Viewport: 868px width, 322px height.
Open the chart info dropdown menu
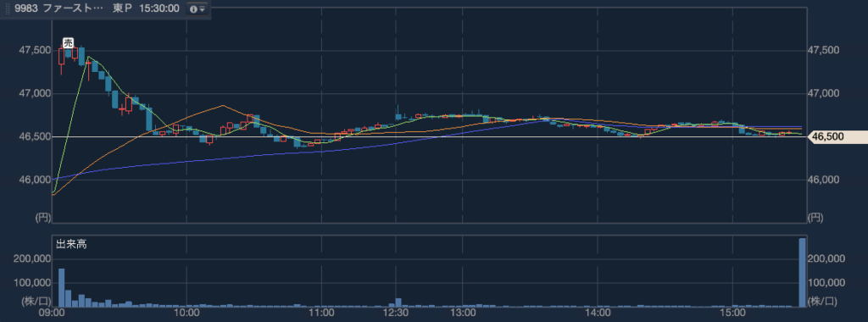pos(197,9)
